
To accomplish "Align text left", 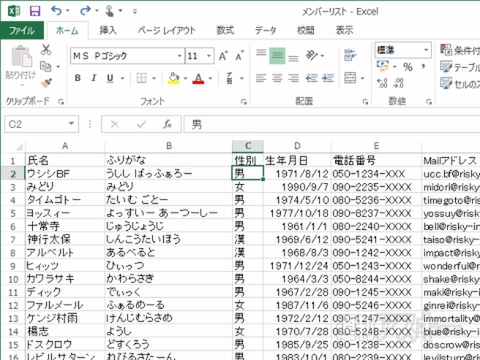I will click(261, 78).
